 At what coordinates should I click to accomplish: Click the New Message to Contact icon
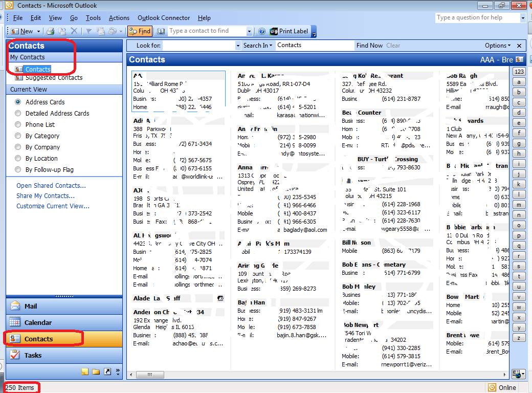101,31
